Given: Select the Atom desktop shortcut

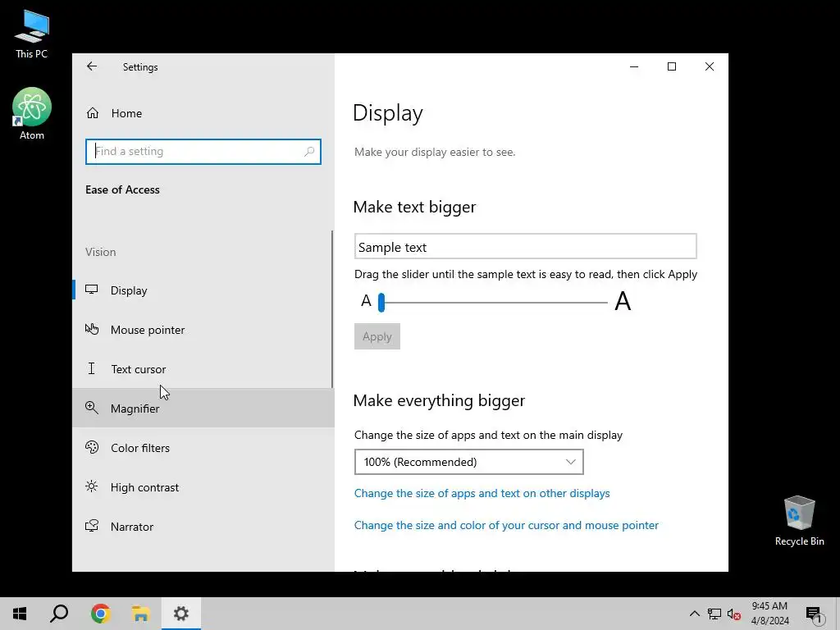Looking at the screenshot, I should tap(32, 113).
